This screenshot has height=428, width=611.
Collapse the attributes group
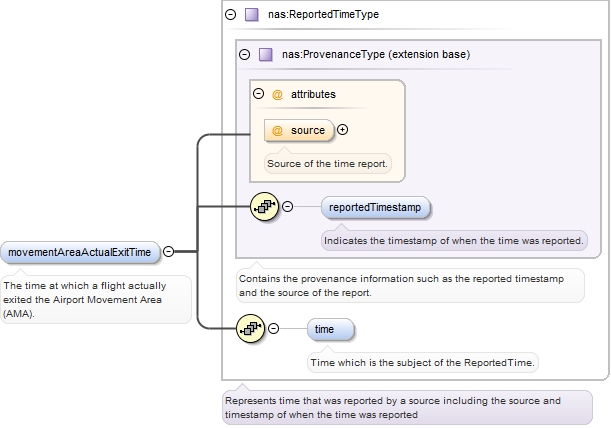259,94
